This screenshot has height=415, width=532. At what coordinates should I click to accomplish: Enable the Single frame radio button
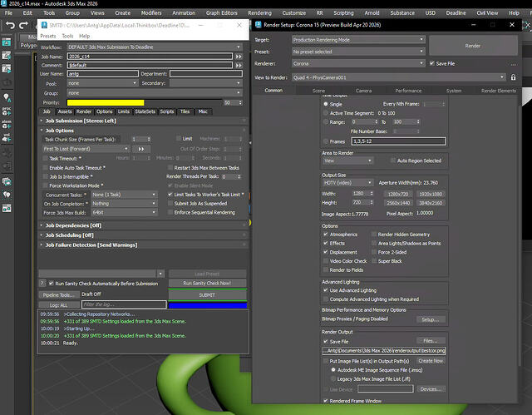click(326, 104)
